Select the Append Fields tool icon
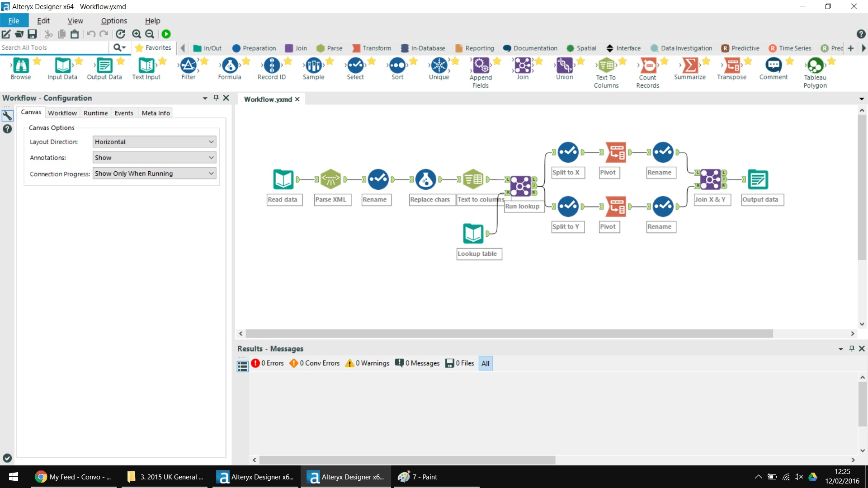Image resolution: width=868 pixels, height=488 pixels. tap(481, 66)
